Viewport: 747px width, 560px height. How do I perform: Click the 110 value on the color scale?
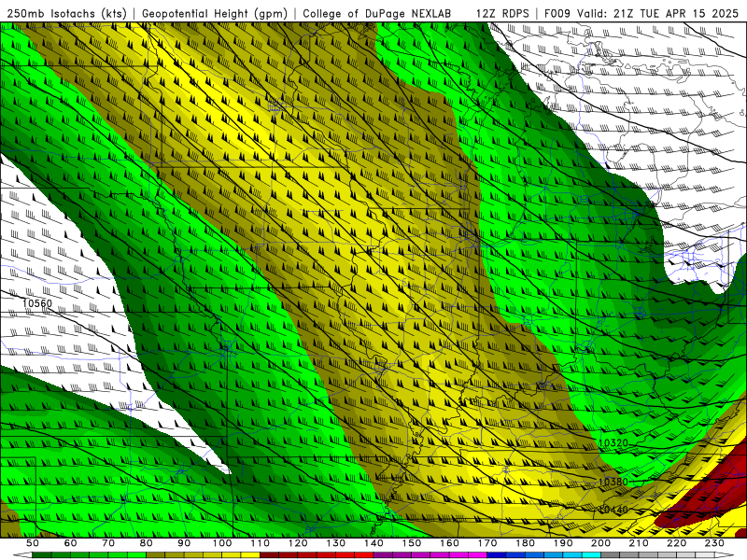pos(261,543)
